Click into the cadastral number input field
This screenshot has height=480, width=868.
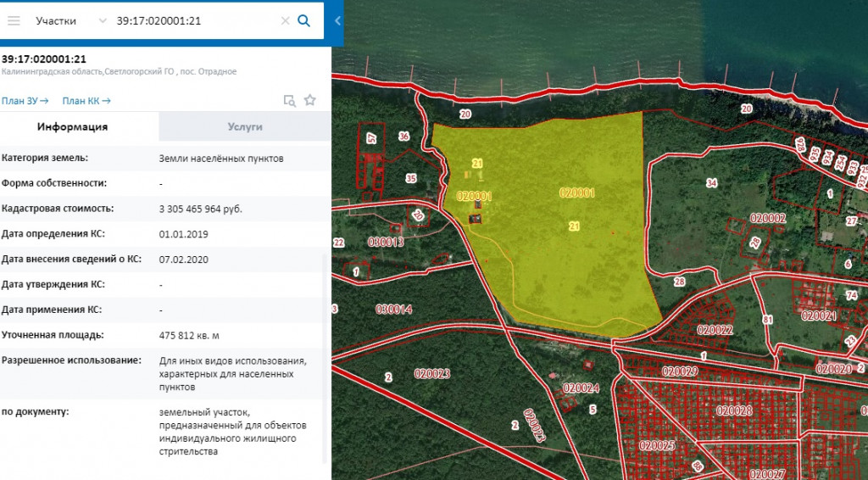(x=195, y=20)
